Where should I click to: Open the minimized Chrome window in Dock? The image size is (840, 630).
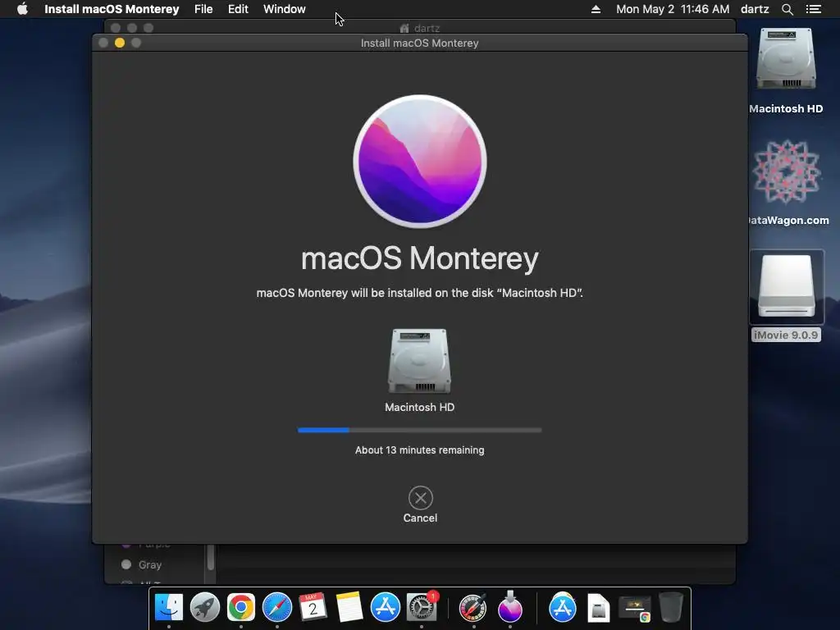point(635,609)
